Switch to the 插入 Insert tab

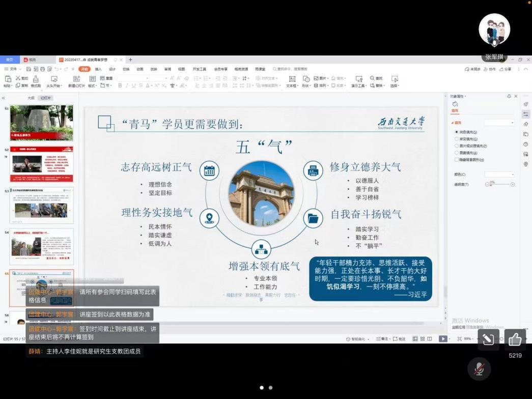pyautogui.click(x=98, y=69)
